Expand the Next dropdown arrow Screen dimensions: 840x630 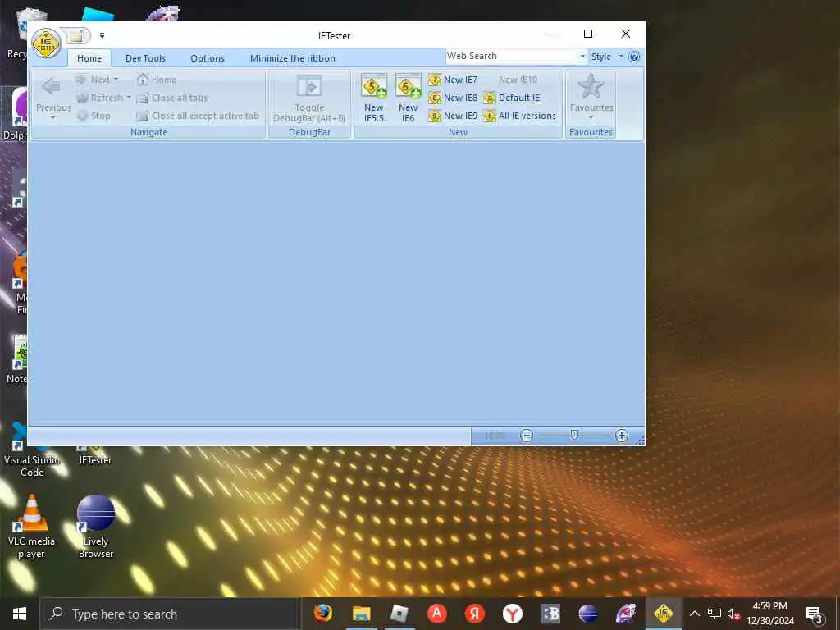116,80
